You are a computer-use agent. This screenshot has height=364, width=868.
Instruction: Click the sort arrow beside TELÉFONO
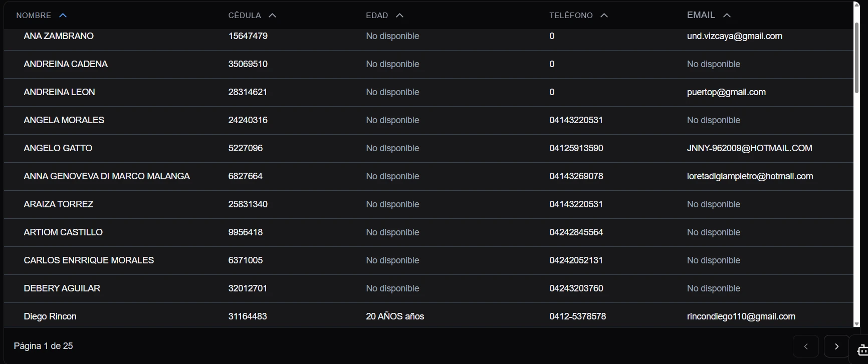[x=604, y=16]
